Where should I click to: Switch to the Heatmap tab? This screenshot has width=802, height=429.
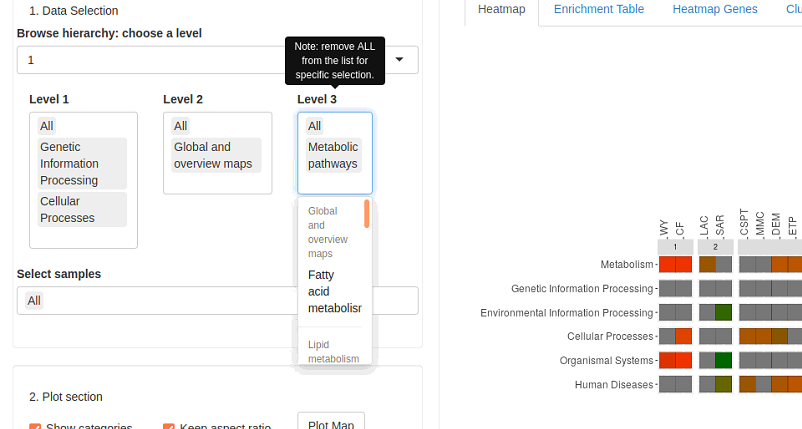(501, 9)
